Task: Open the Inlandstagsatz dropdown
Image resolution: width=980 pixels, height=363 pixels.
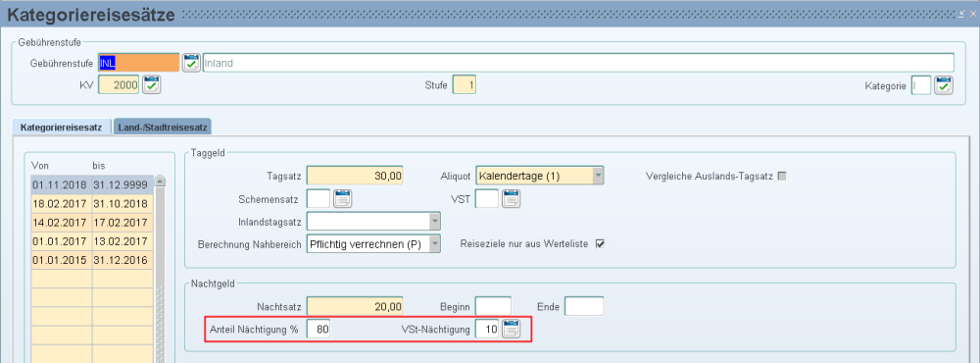Action: pyautogui.click(x=434, y=222)
